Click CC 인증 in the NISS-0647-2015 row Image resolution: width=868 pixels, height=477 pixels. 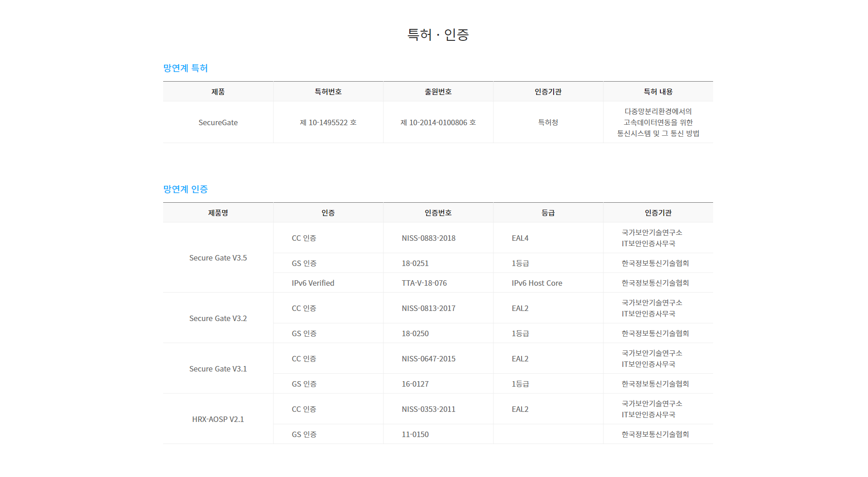pyautogui.click(x=304, y=359)
